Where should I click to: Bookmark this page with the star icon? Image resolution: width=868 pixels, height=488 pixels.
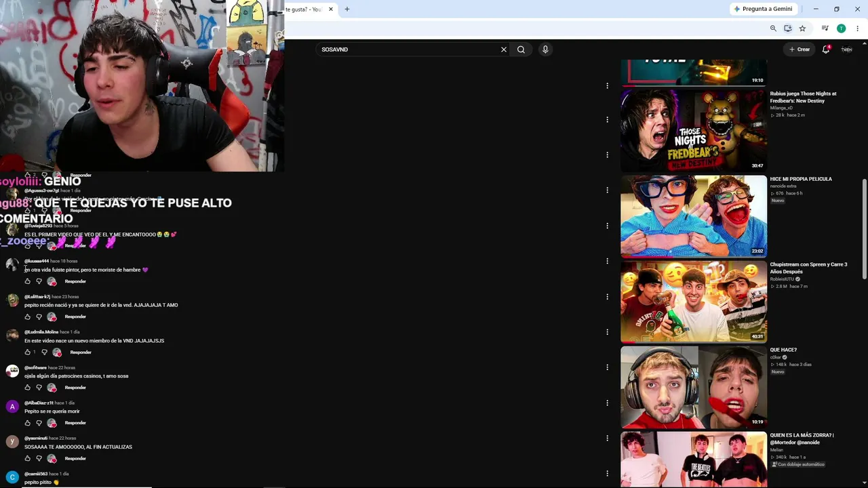click(x=802, y=28)
